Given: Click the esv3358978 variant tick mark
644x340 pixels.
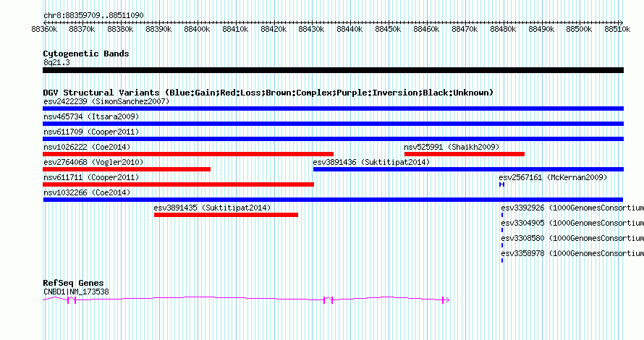Looking at the screenshot, I should pos(502,260).
